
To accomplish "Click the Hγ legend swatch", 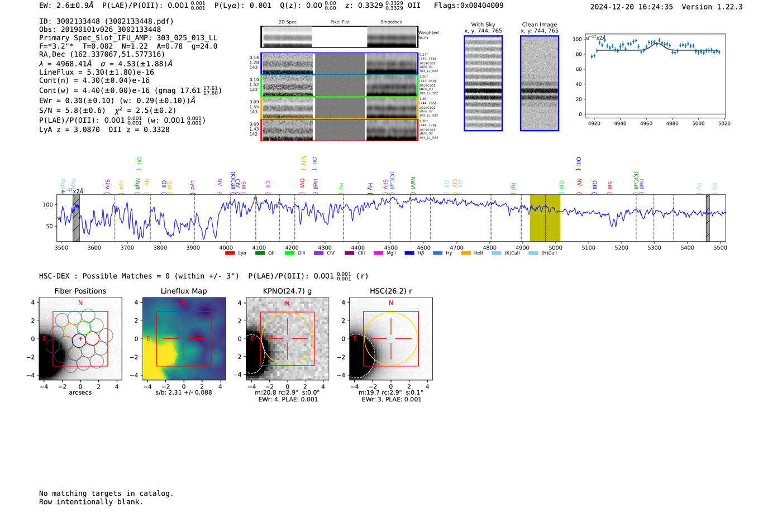I will click(437, 253).
